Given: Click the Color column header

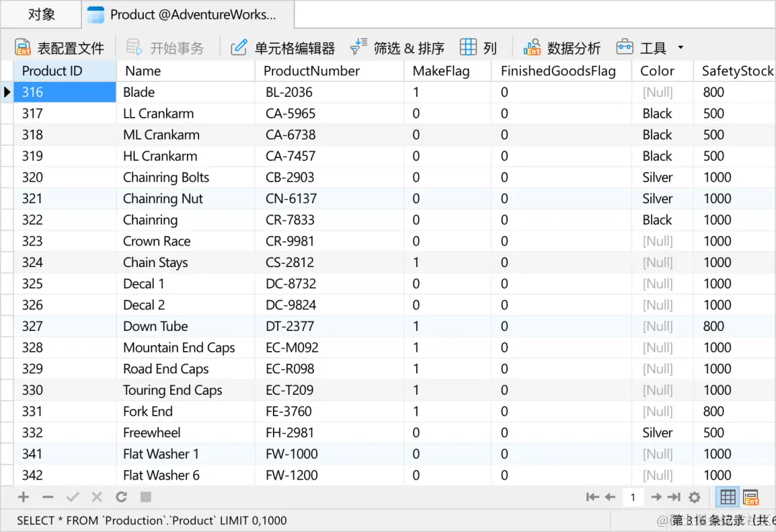Looking at the screenshot, I should tap(662, 70).
